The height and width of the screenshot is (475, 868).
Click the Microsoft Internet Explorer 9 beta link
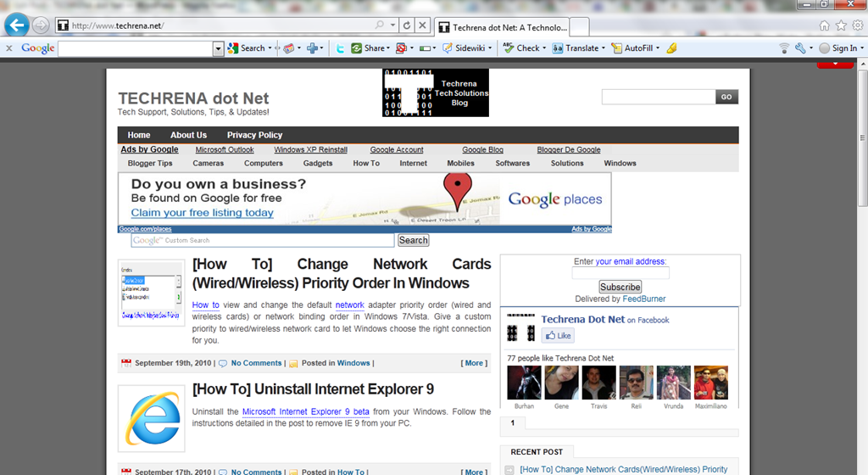tap(305, 412)
